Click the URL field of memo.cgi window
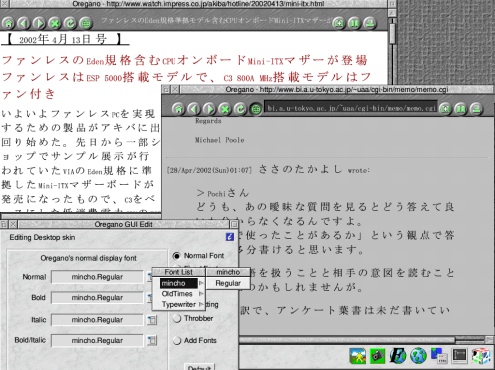 point(350,108)
